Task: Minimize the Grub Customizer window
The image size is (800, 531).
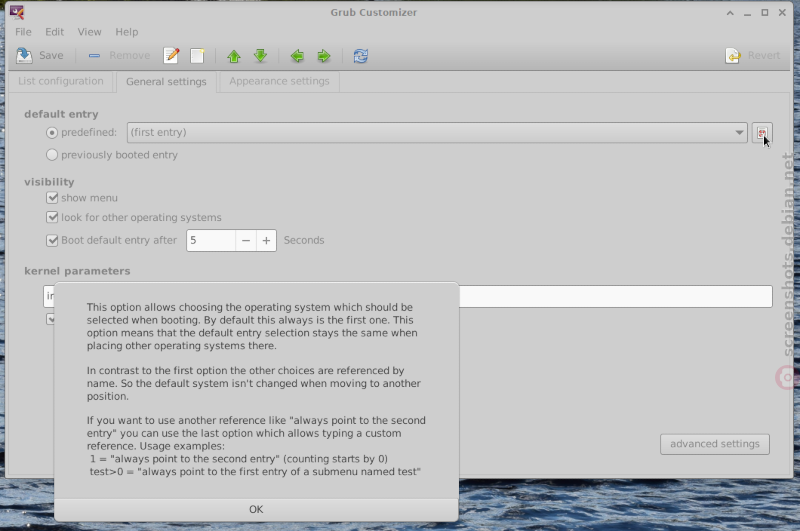Action: [x=747, y=13]
